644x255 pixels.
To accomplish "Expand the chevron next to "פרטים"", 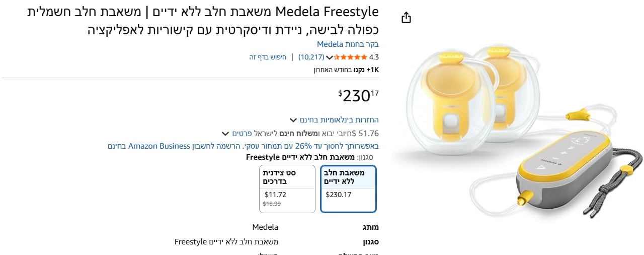I will tap(225, 134).
